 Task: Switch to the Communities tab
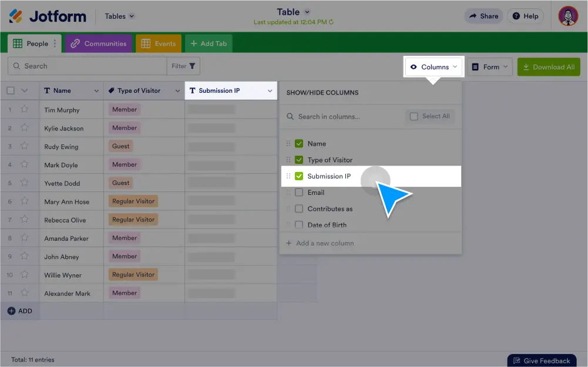tap(99, 43)
